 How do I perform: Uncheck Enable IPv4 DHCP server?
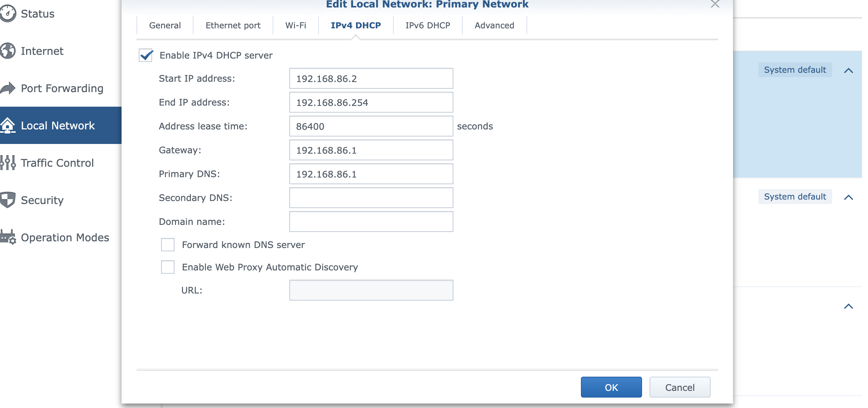click(146, 55)
